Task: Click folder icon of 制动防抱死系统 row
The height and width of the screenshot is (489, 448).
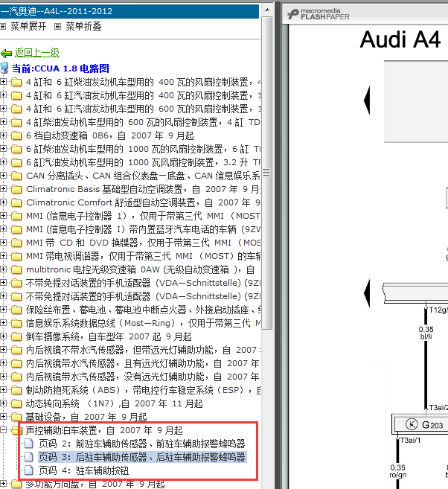Action: 16,391
